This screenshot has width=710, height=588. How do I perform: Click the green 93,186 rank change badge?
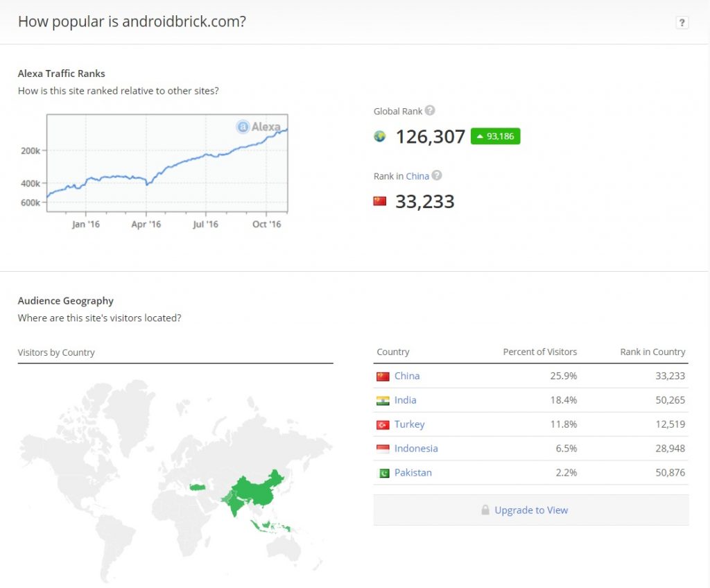pos(495,137)
